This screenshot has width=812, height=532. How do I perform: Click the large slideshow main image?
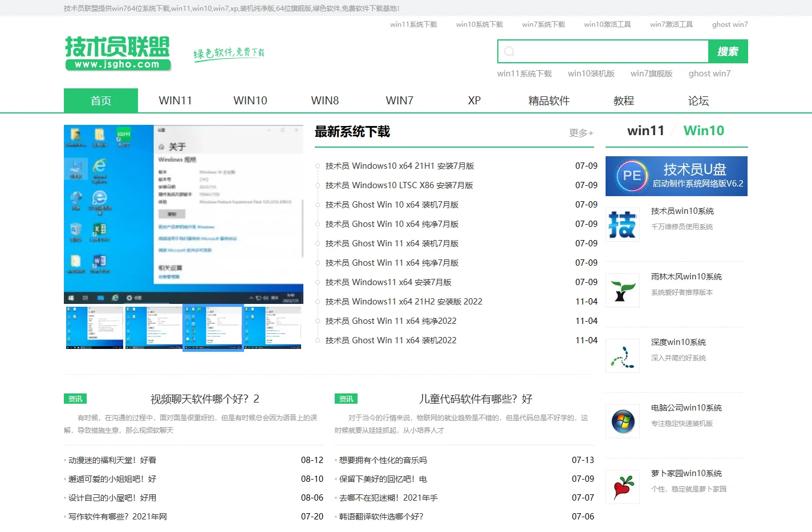184,214
